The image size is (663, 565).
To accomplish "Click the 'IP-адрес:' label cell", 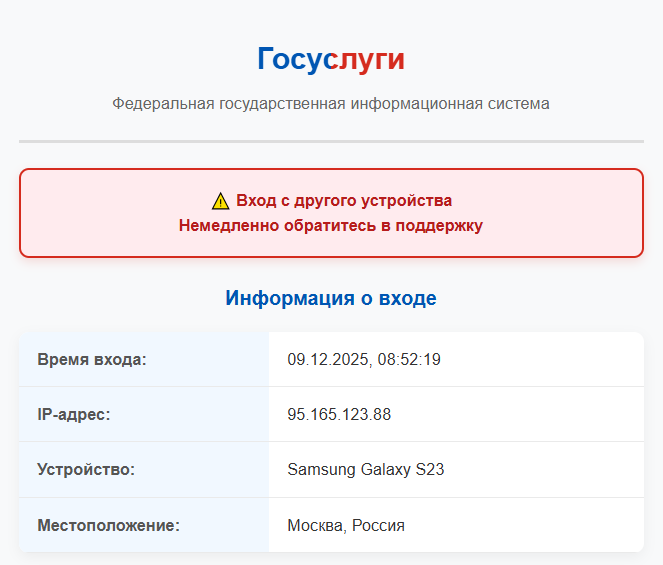I will click(144, 414).
